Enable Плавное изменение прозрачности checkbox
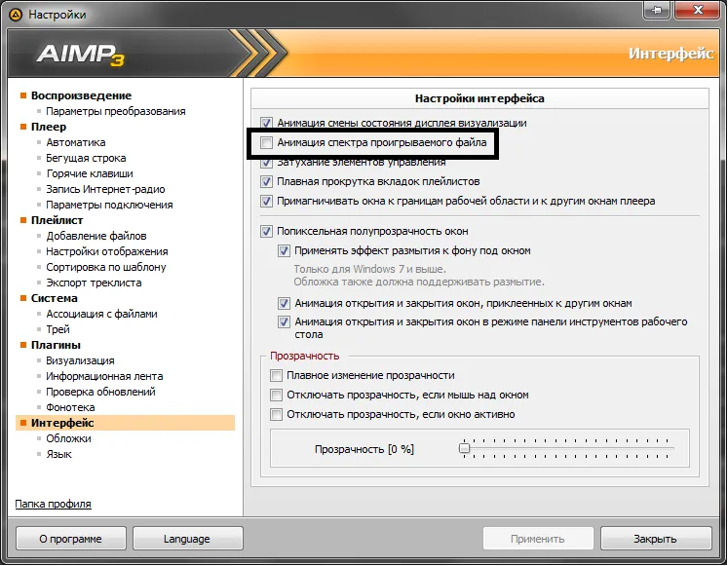 click(x=276, y=375)
